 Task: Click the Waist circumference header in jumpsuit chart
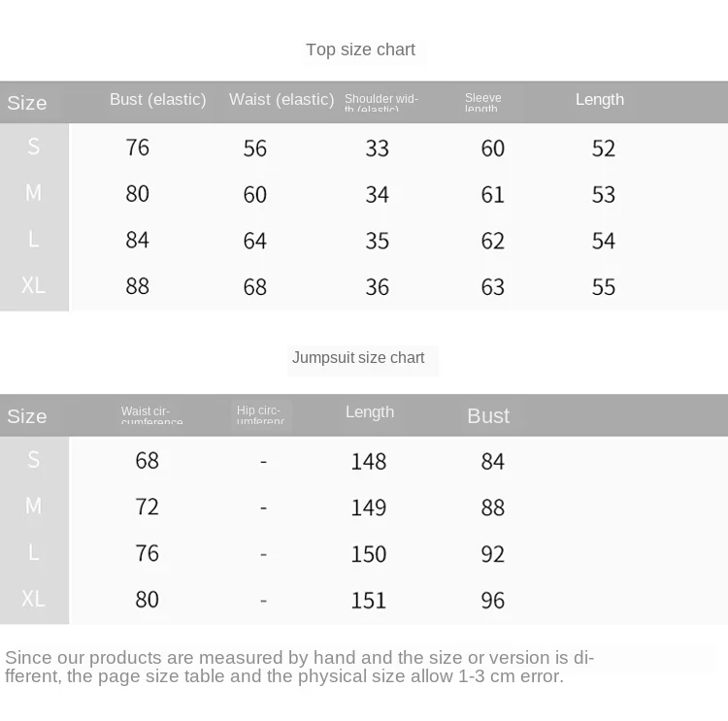[x=151, y=414]
